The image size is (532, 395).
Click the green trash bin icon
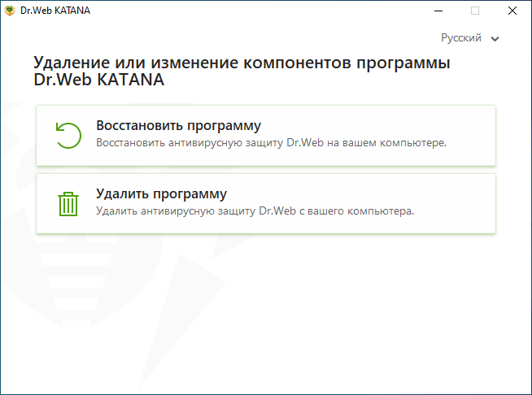[68, 204]
